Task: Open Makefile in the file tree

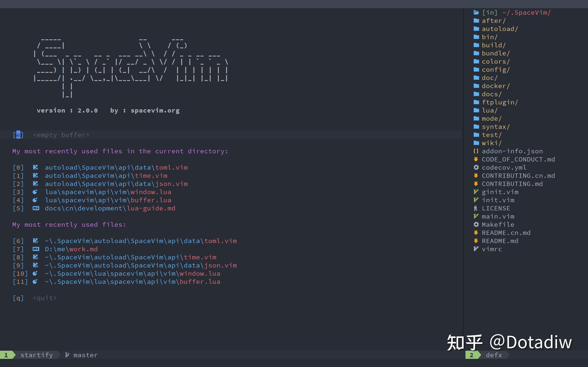Action: [498, 224]
